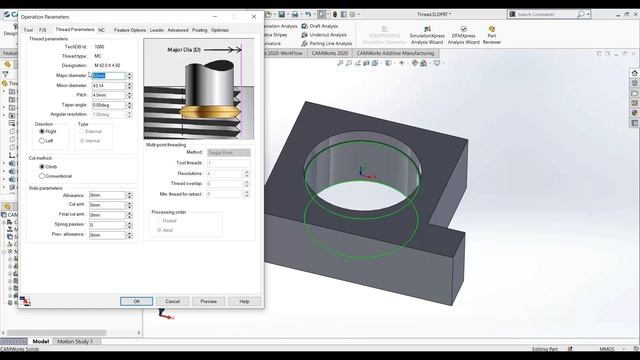Viewport: 640px width, 360px height.
Task: Switch to the F/S tab
Action: [x=42, y=30]
